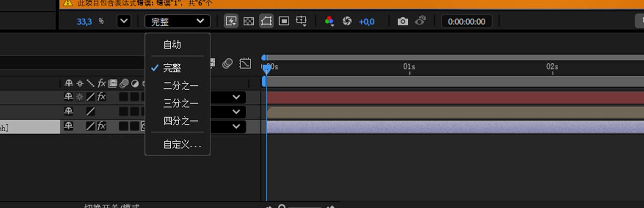Click the fx Effects column header icon
The image size is (644, 208).
click(101, 84)
